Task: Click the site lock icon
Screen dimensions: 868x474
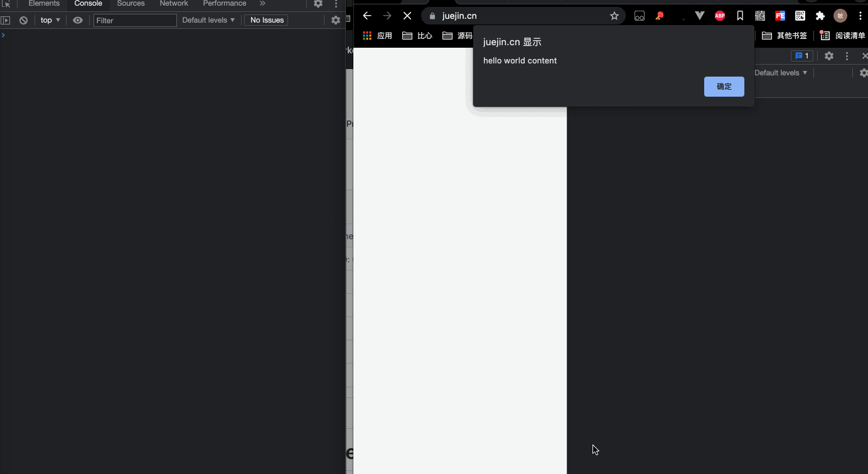Action: tap(432, 16)
